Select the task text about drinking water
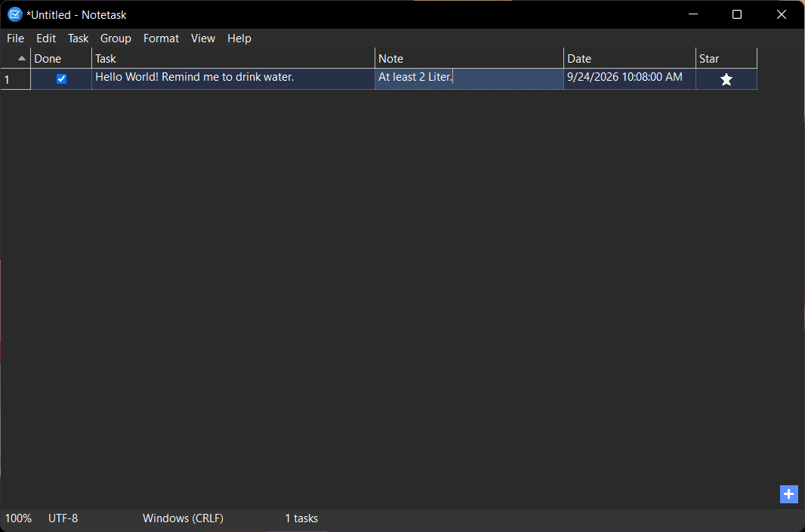 pyautogui.click(x=195, y=77)
